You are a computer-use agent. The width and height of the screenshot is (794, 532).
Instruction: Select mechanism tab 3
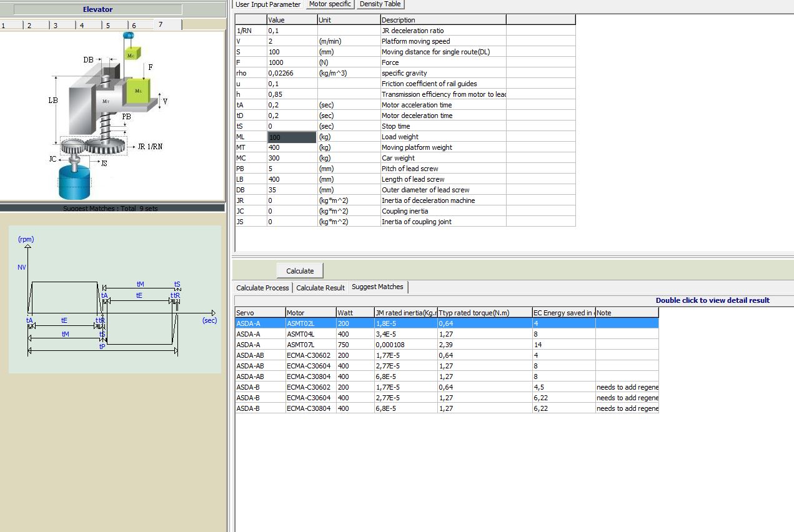63,26
